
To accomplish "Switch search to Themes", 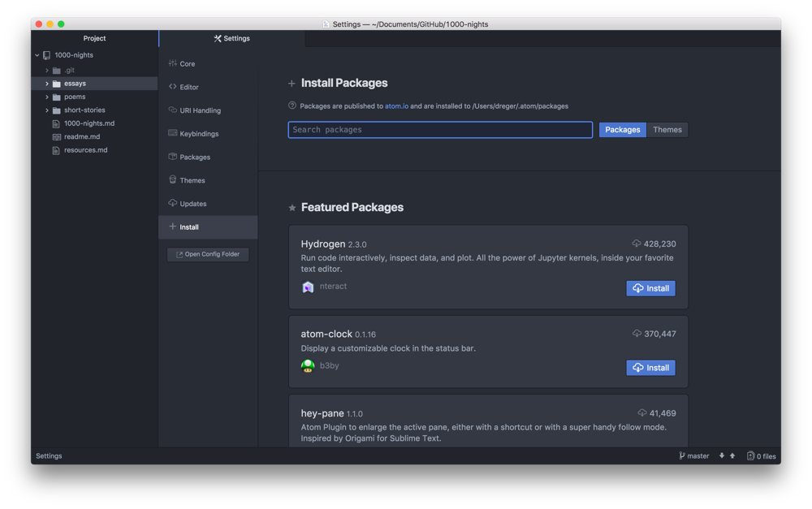I will click(667, 130).
